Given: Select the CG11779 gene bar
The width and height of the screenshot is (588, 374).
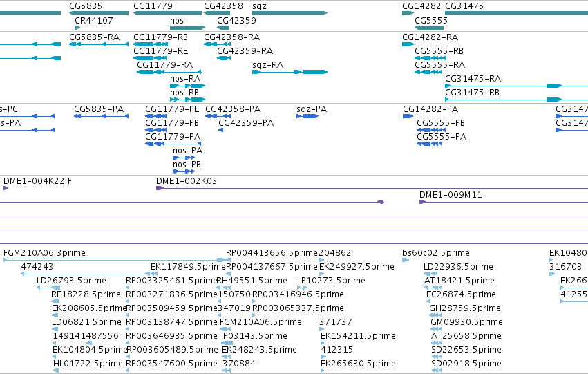Looking at the screenshot, I should pos(168,13).
